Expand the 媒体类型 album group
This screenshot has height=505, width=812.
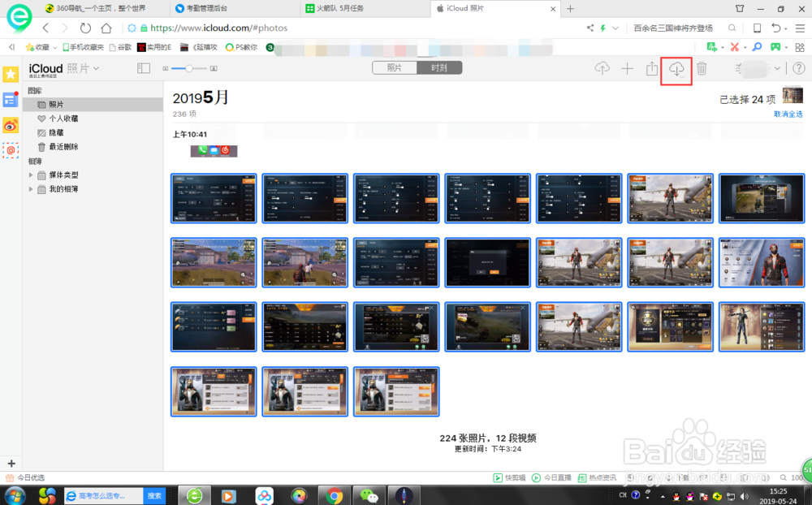coord(31,175)
